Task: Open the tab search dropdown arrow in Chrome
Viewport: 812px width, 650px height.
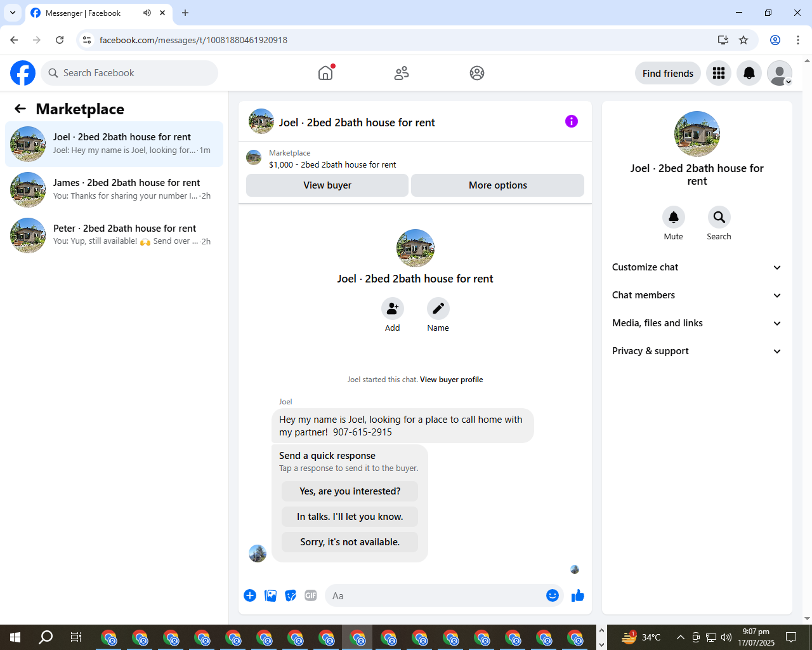Action: coord(13,13)
